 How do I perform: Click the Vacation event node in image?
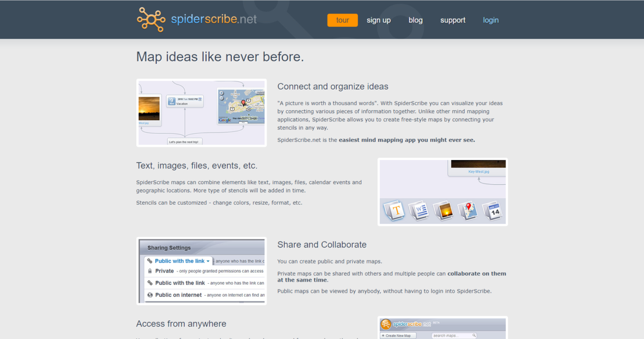(185, 101)
